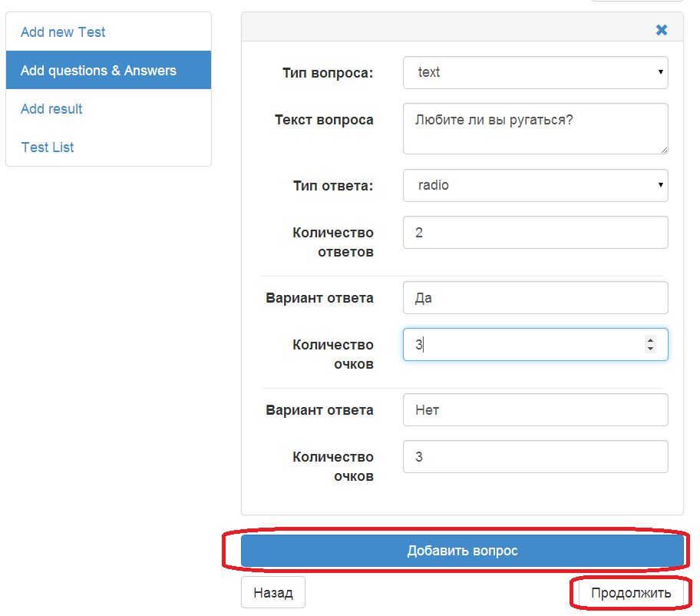Close the question panel with the X icon
Viewport: 700px width, 616px height.
pos(661,30)
